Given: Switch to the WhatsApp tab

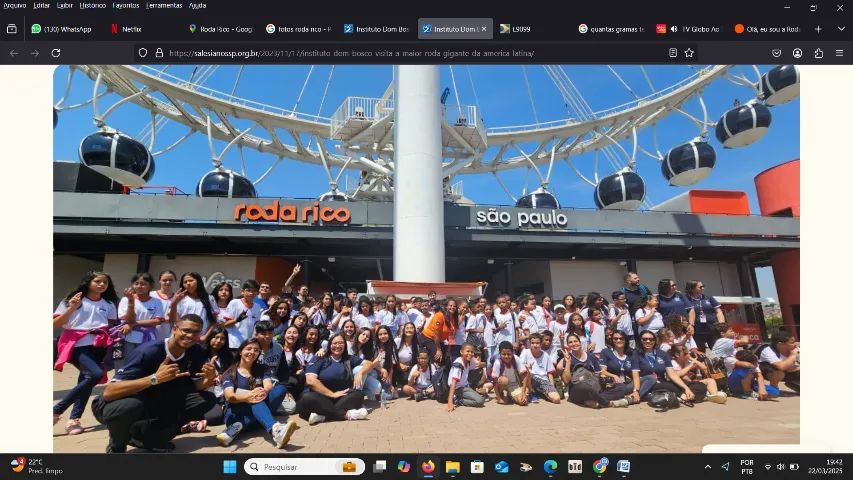Looking at the screenshot, I should click(x=62, y=29).
